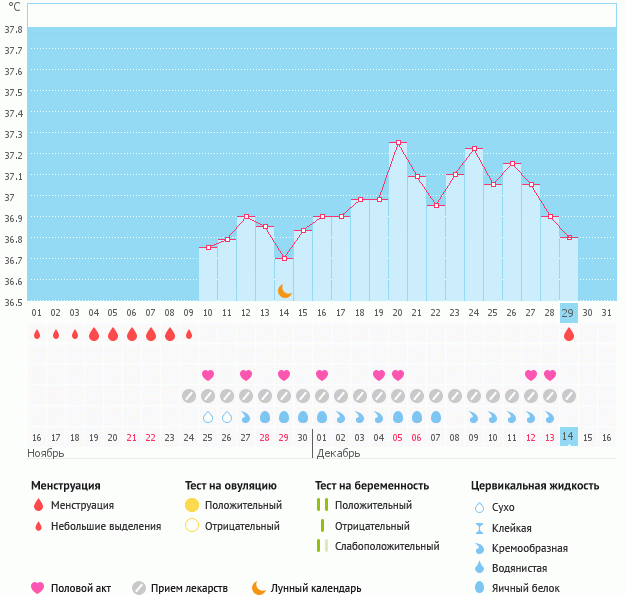This screenshot has width=626, height=595.
Task: Click the 'Прием лекарств' legend label
Action: [x=189, y=588]
